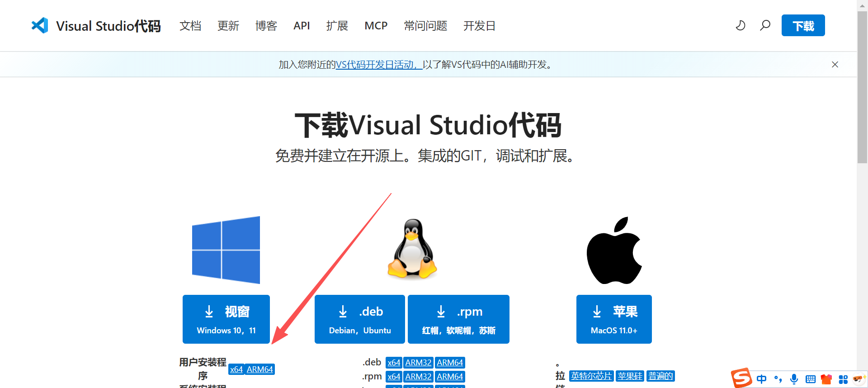Click the Sogou S input method logo
Screen dimensions: 868x388
click(x=741, y=378)
